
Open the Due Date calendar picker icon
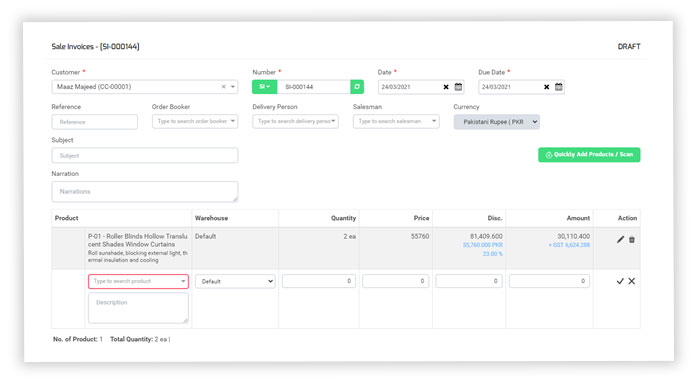click(x=558, y=87)
